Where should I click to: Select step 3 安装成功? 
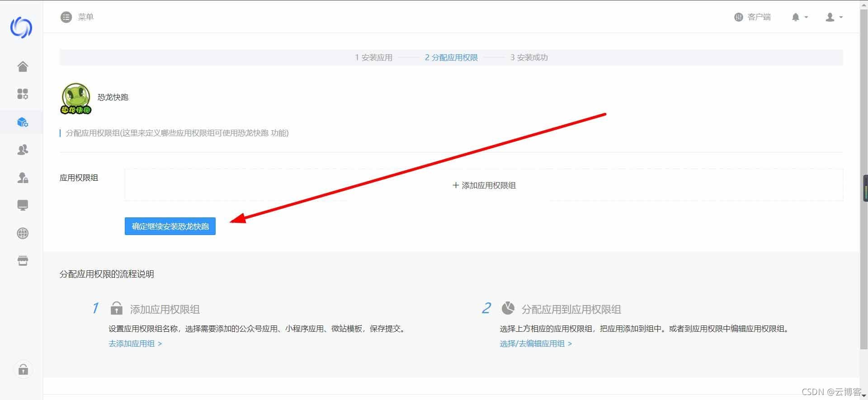529,57
